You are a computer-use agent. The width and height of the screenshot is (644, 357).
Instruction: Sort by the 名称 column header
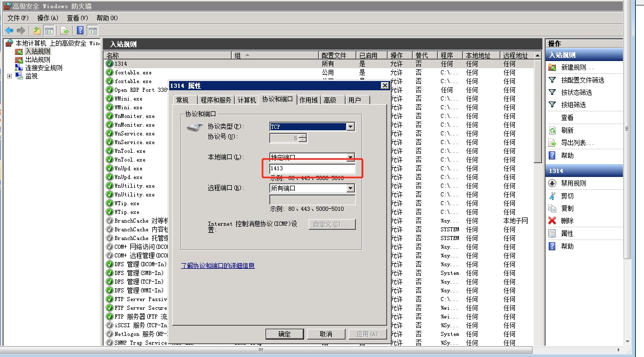point(168,55)
